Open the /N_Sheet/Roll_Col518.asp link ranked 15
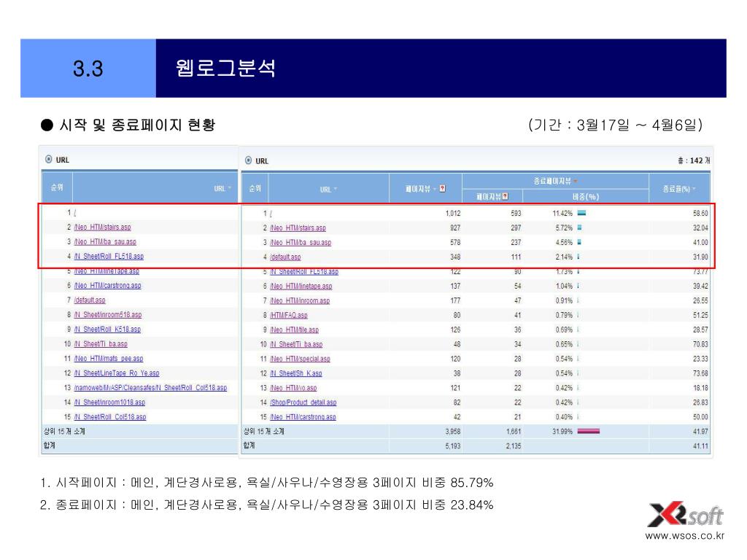 coord(110,417)
